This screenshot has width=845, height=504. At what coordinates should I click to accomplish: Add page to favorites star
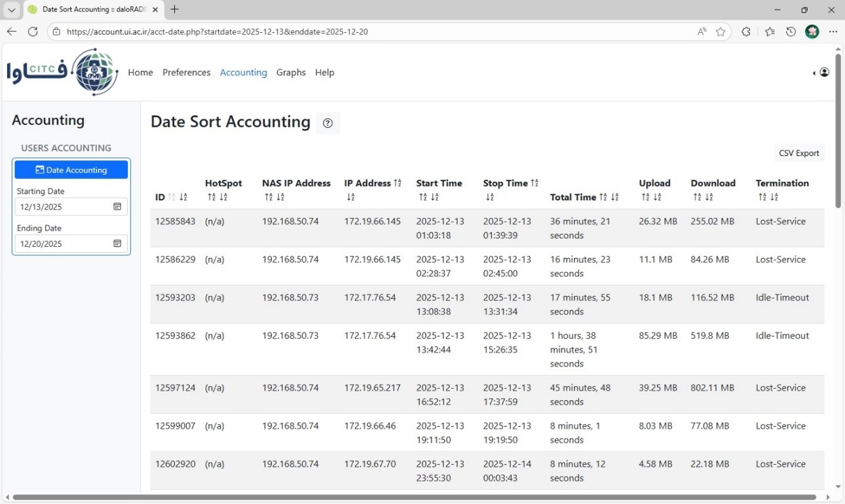point(721,31)
